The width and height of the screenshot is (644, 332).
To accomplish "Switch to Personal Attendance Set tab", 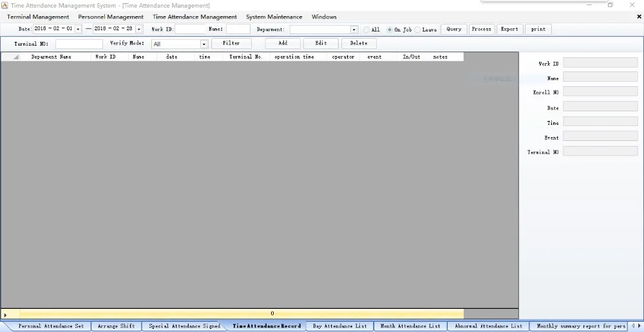I will [51, 326].
